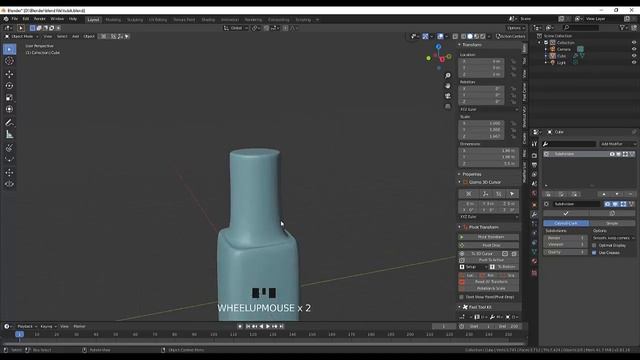Select Simple subdivision type
This screenshot has width=640, height=360.
click(612, 223)
